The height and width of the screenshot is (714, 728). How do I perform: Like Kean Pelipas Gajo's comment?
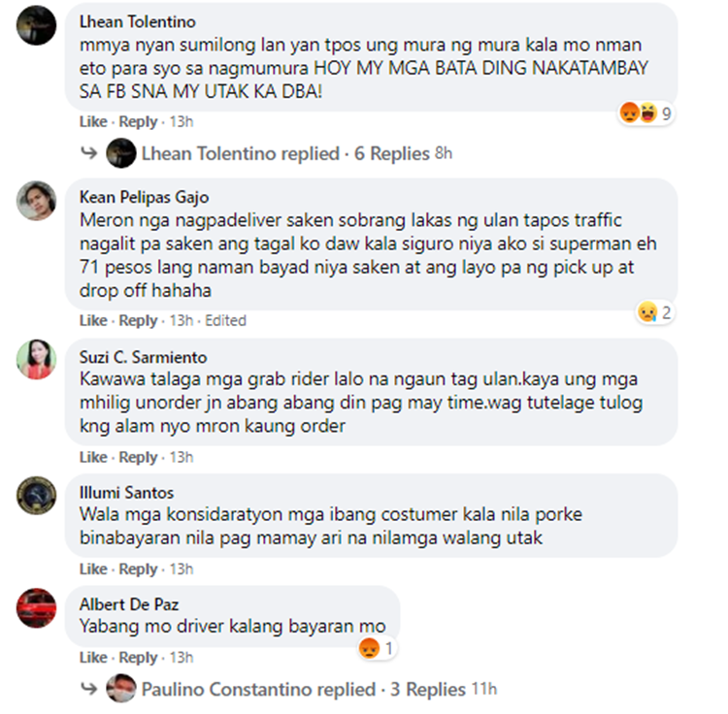click(x=93, y=320)
